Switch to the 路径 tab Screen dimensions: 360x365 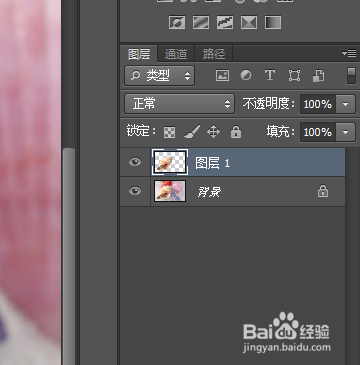[x=214, y=54]
